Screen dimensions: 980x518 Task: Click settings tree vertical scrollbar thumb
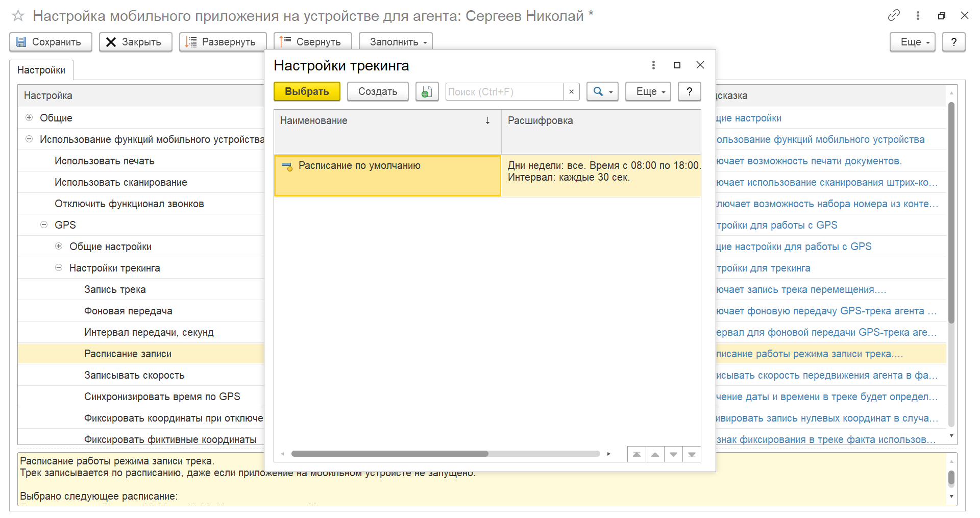tap(951, 212)
